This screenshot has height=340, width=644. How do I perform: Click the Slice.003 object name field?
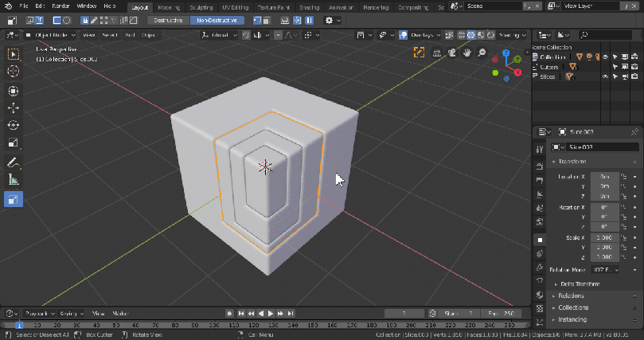click(600, 147)
